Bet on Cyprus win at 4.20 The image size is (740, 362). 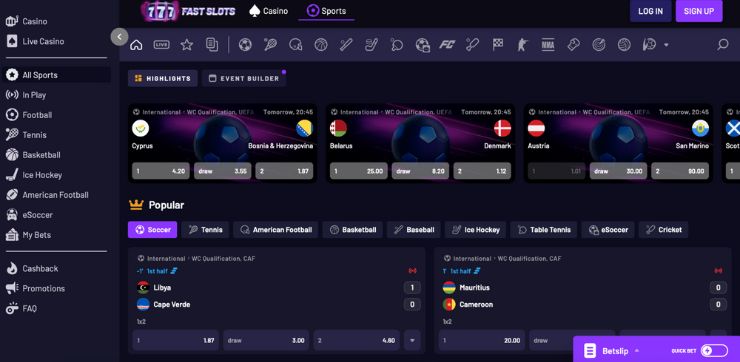(161, 171)
